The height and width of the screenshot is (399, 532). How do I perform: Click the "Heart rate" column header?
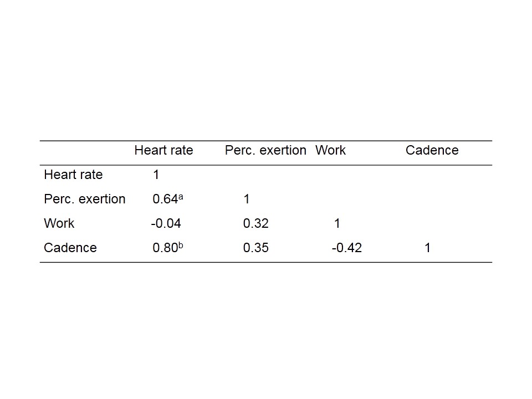point(163,150)
